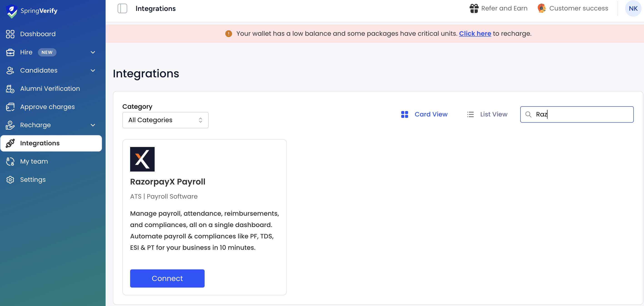Viewport: 644px width, 306px height.
Task: Open Settings via the gear icon
Action: tap(10, 180)
